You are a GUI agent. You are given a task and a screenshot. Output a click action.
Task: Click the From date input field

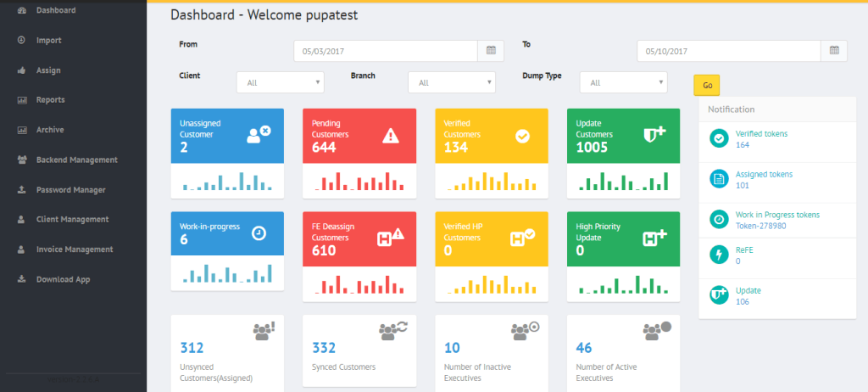386,50
